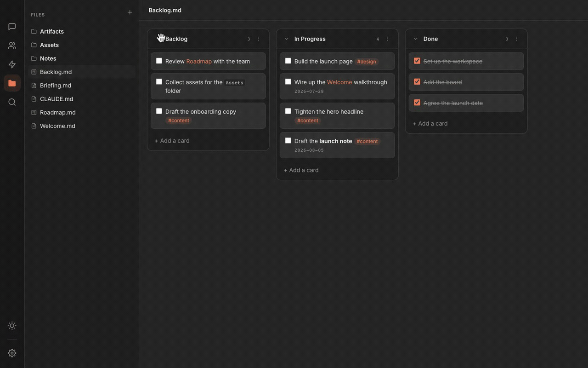Click the Roadmap.md board file icon
The height and width of the screenshot is (368, 588).
coord(34,112)
